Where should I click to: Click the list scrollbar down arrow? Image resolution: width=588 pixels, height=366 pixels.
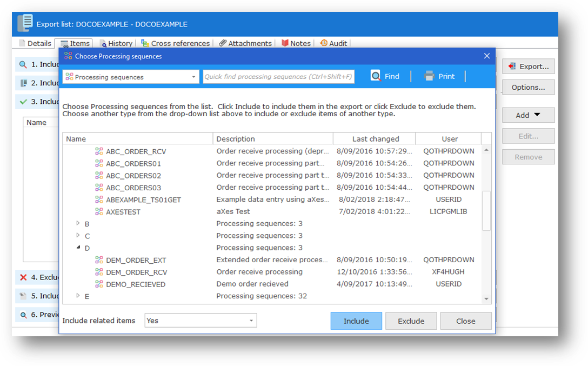486,299
